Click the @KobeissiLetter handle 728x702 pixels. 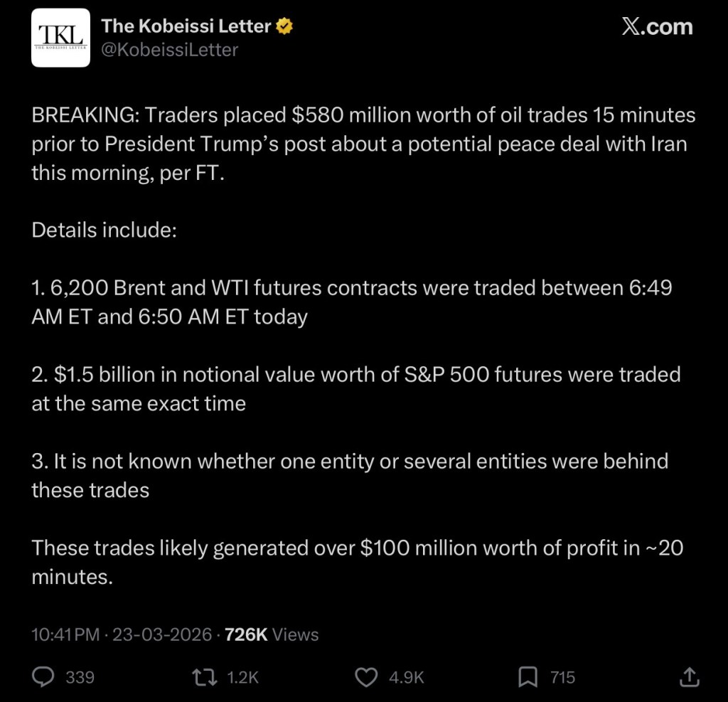click(x=170, y=50)
